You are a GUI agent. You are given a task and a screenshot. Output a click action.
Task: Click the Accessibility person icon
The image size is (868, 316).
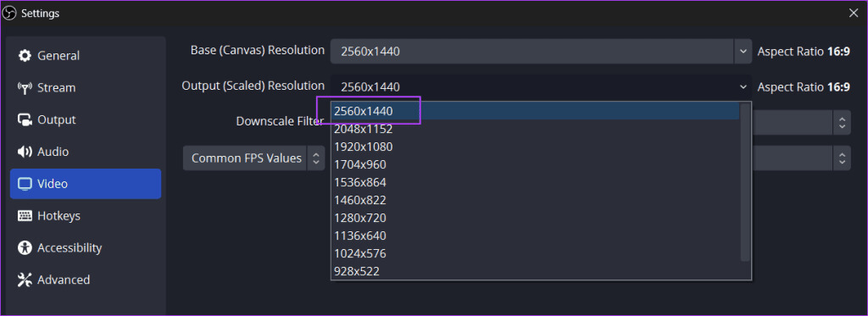pyautogui.click(x=25, y=247)
